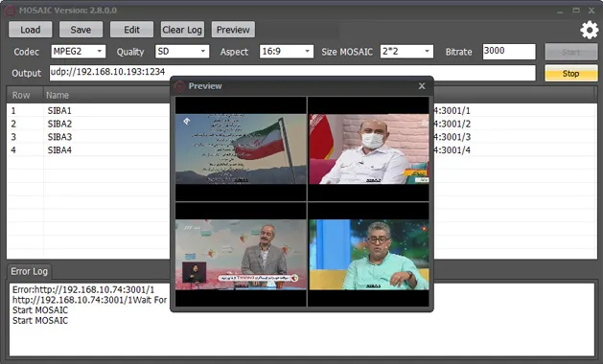Stop the mosaic with yellow Stop button
This screenshot has width=603, height=364.
(571, 74)
